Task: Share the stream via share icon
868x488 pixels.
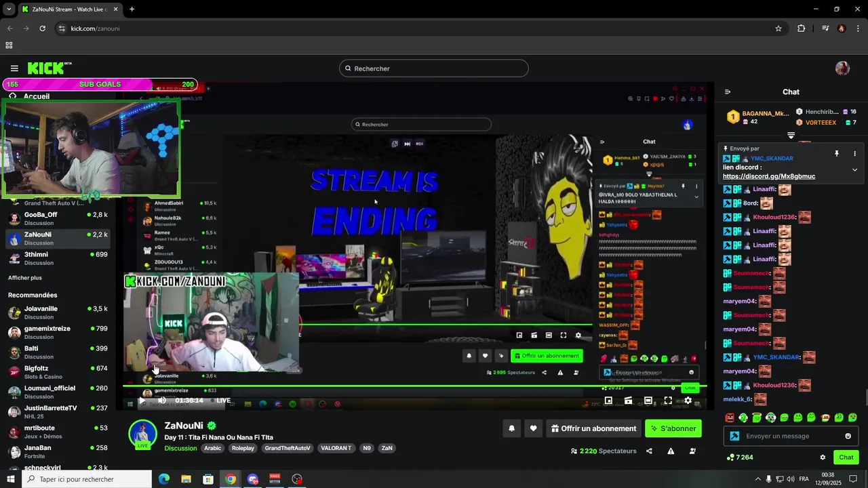Action: tap(649, 451)
